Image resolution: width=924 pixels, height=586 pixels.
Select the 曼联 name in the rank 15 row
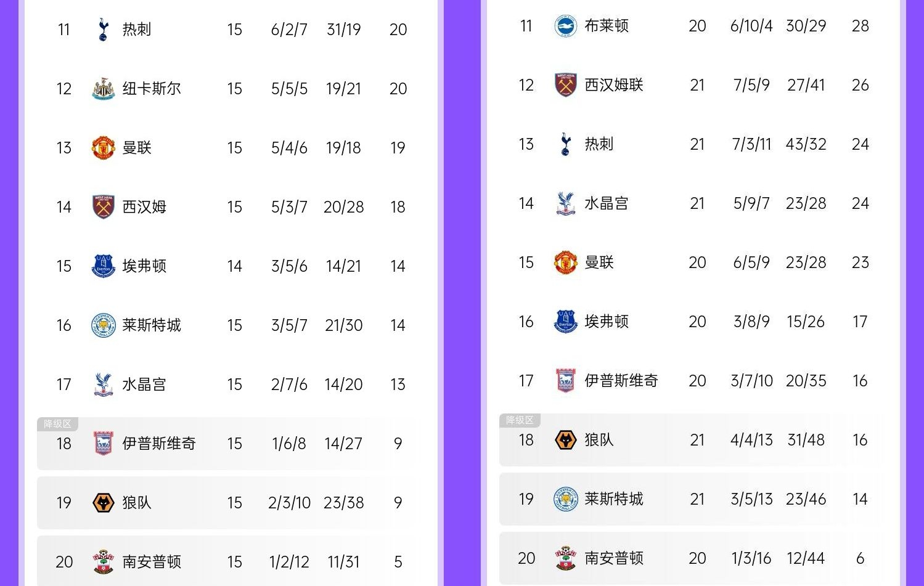(599, 262)
